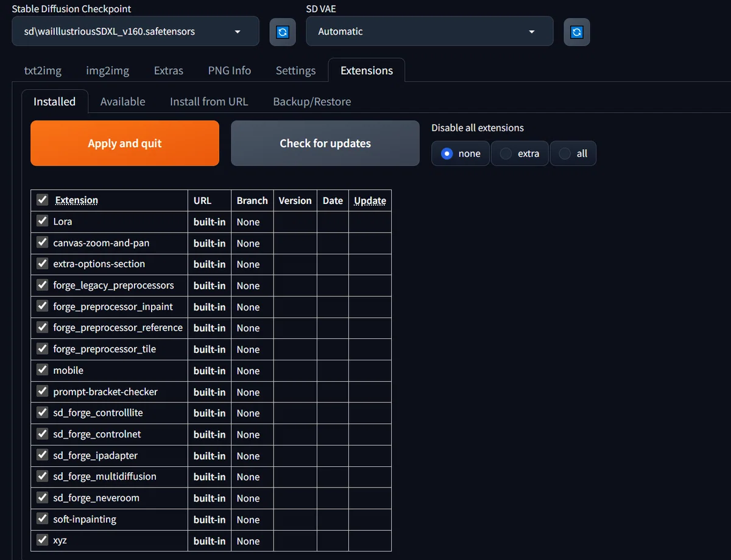Viewport: 731px width, 560px height.
Task: Click the Extension column header
Action: click(x=76, y=200)
